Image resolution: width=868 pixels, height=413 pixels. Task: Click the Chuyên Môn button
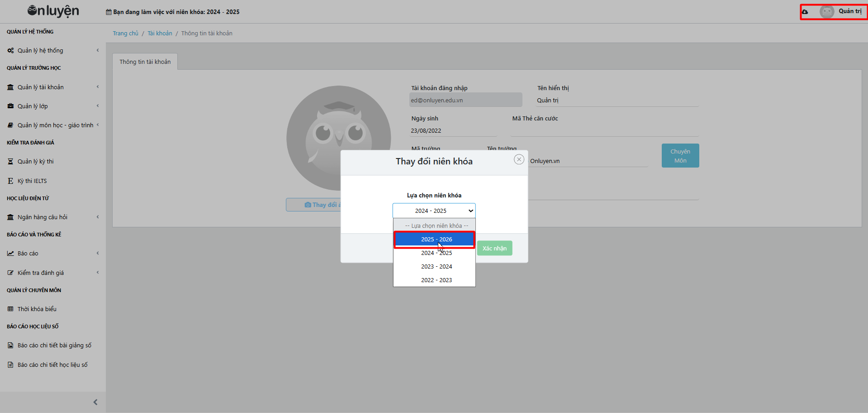coord(680,156)
